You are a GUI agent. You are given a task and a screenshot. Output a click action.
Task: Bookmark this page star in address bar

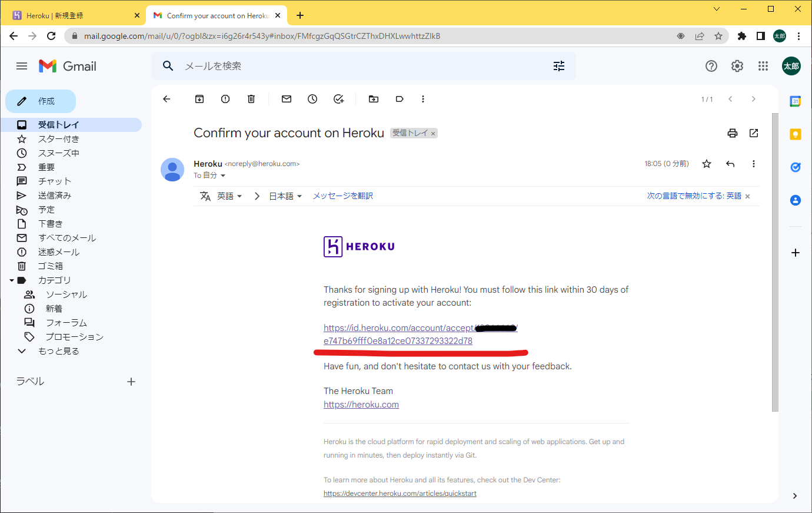coord(718,36)
